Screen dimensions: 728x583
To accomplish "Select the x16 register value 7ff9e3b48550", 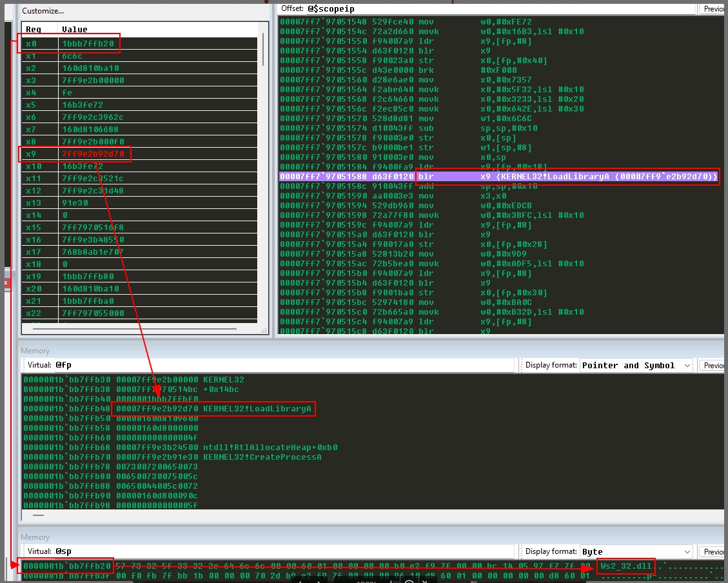I will point(93,239).
